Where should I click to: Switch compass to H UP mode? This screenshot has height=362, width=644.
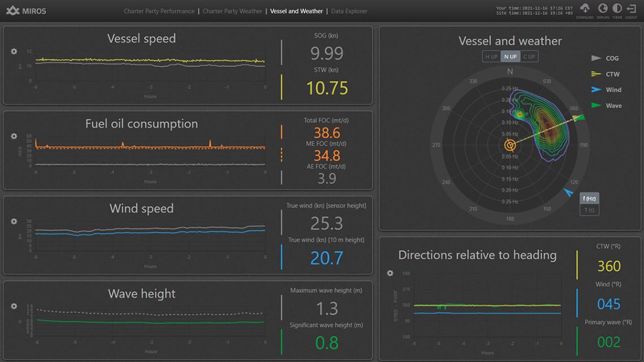click(x=490, y=56)
